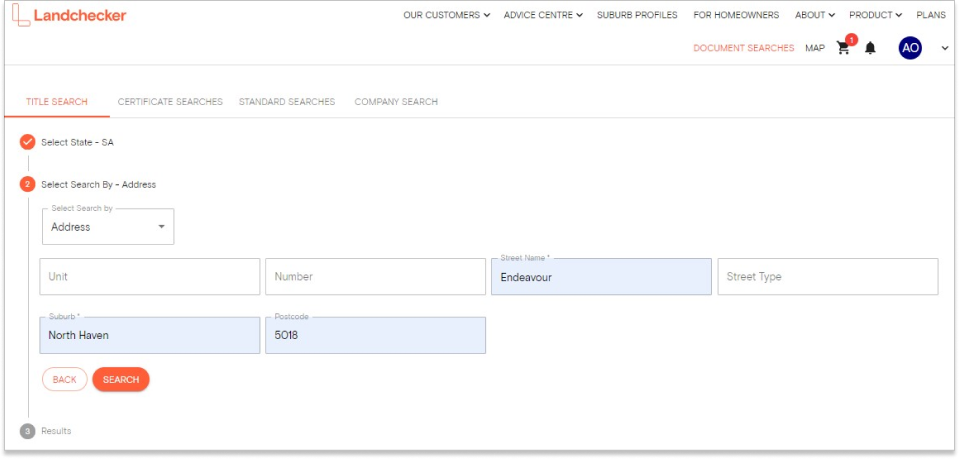
Task: Click the Select State - SA step label
Action: pos(77,143)
